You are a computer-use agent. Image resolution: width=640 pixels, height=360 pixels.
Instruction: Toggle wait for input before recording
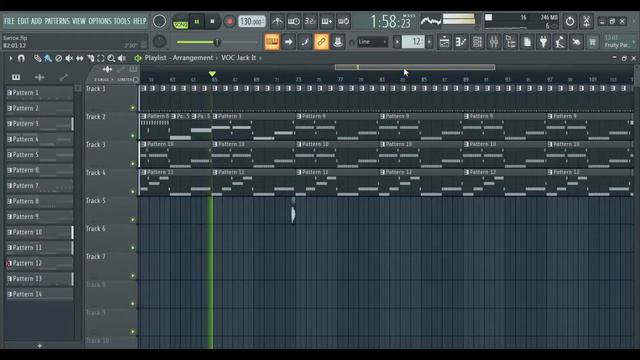pos(293,21)
